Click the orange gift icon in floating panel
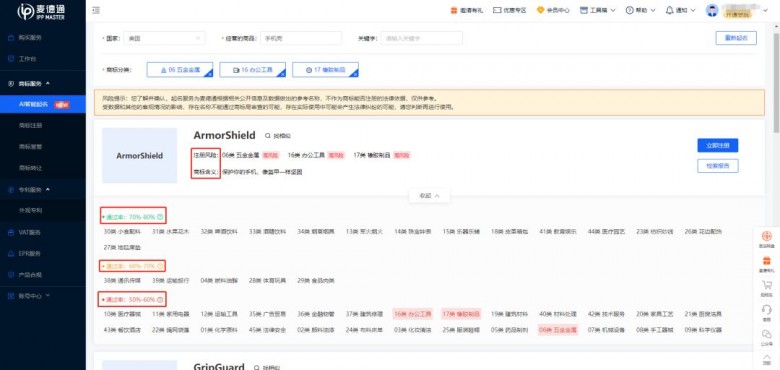The height and width of the screenshot is (370, 780). tap(767, 261)
